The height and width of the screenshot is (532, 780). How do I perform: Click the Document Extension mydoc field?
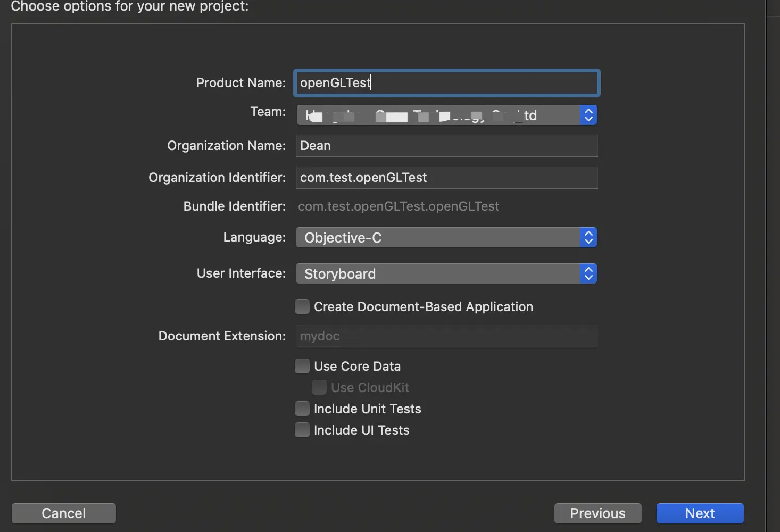(x=446, y=336)
